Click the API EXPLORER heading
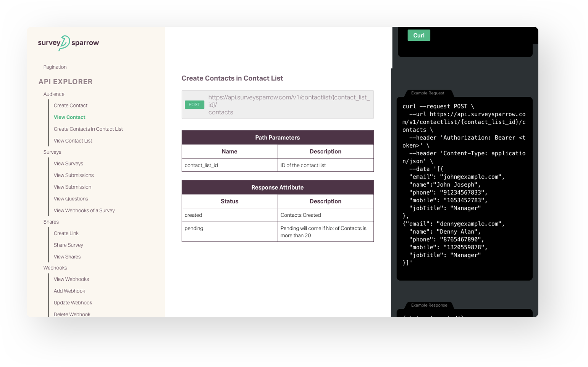Viewport: 588px width, 367px height. click(65, 81)
